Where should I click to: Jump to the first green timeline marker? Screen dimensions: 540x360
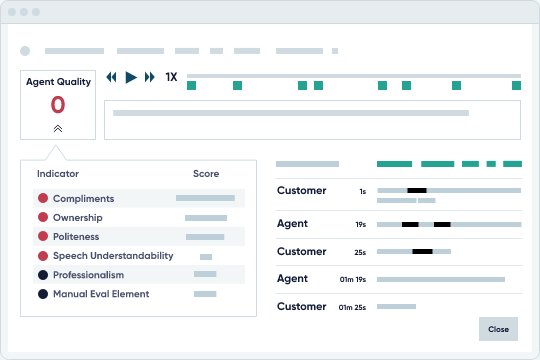pos(191,85)
